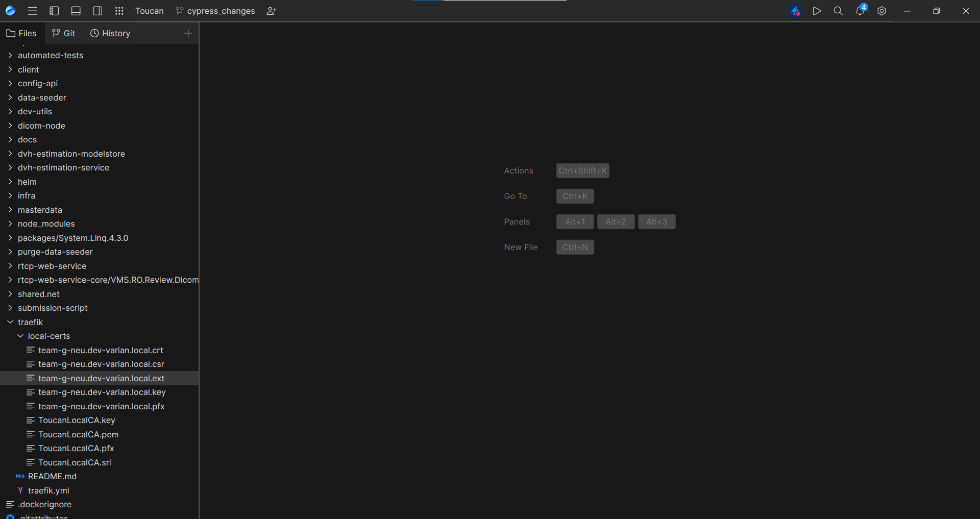Toggle the left panel visibility
980x519 pixels.
pyautogui.click(x=54, y=11)
